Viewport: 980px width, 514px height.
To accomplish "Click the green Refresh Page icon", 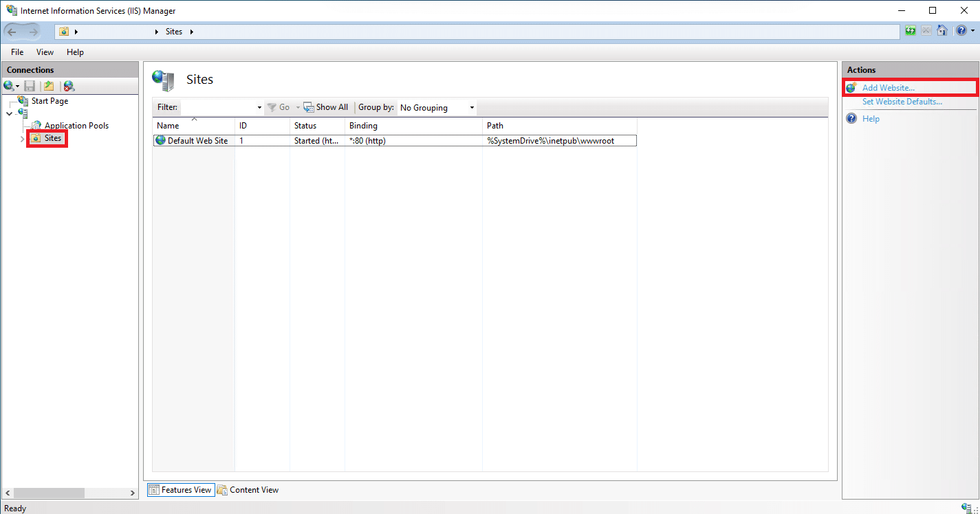I will coord(911,31).
